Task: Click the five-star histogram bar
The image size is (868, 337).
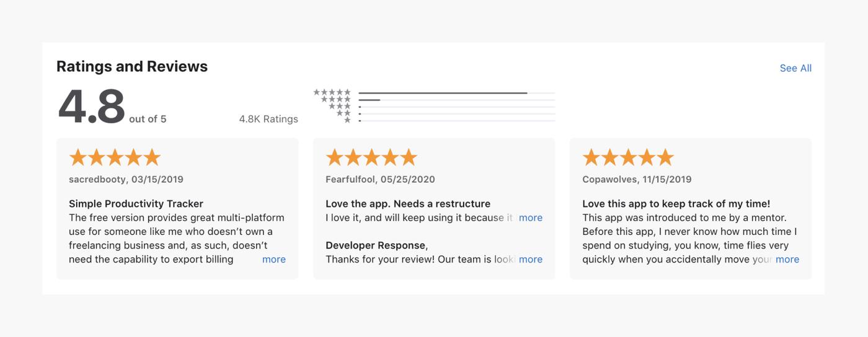Action: pos(456,93)
